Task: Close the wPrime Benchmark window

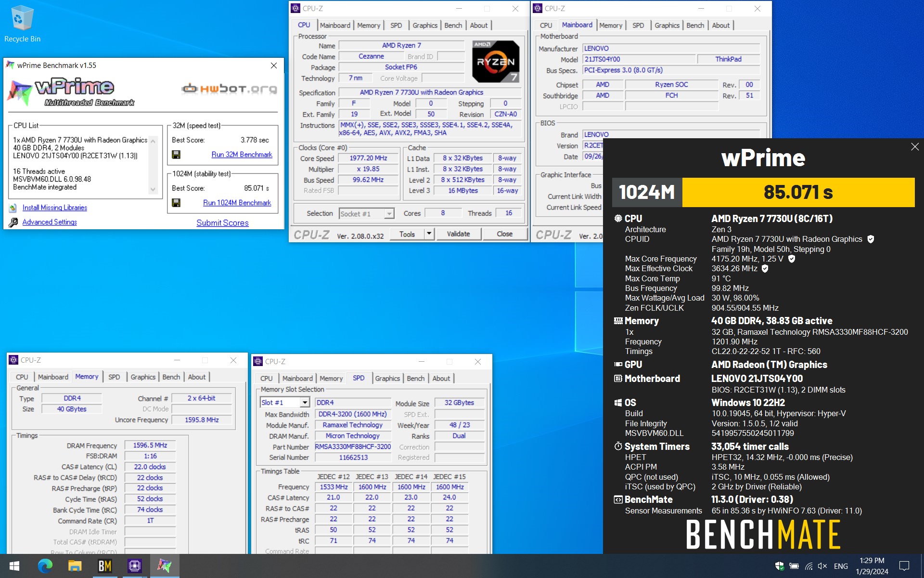Action: point(274,66)
